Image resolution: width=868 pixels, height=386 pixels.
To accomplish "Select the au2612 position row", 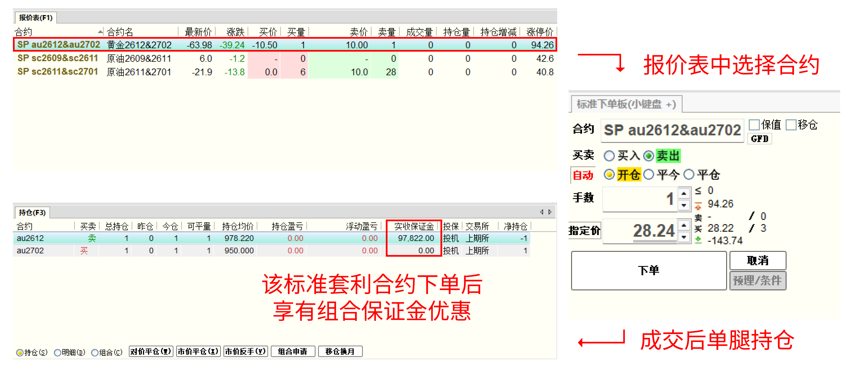I will click(272, 238).
